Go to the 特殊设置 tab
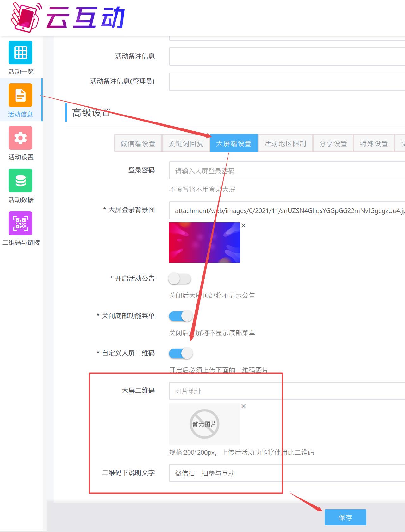405x532 pixels. coord(374,143)
